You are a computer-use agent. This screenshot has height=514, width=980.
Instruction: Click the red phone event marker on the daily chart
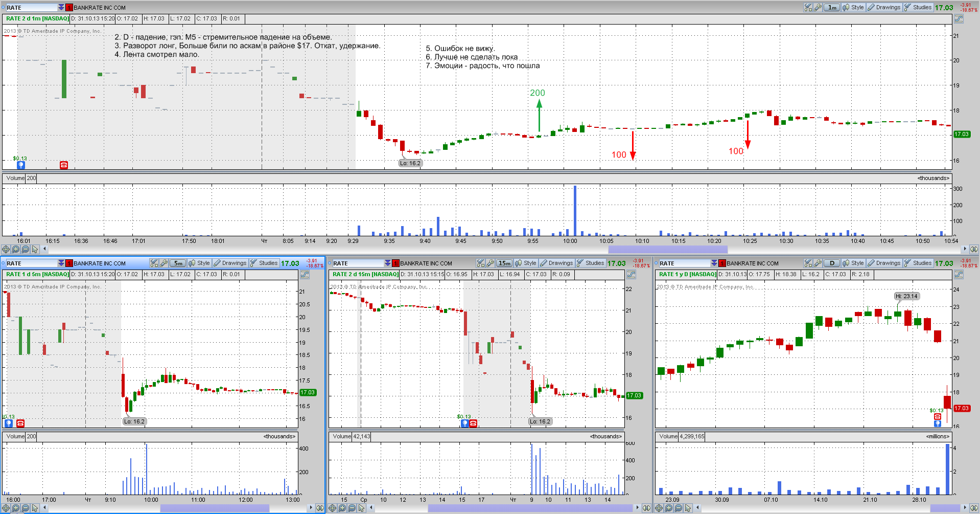coord(937,416)
